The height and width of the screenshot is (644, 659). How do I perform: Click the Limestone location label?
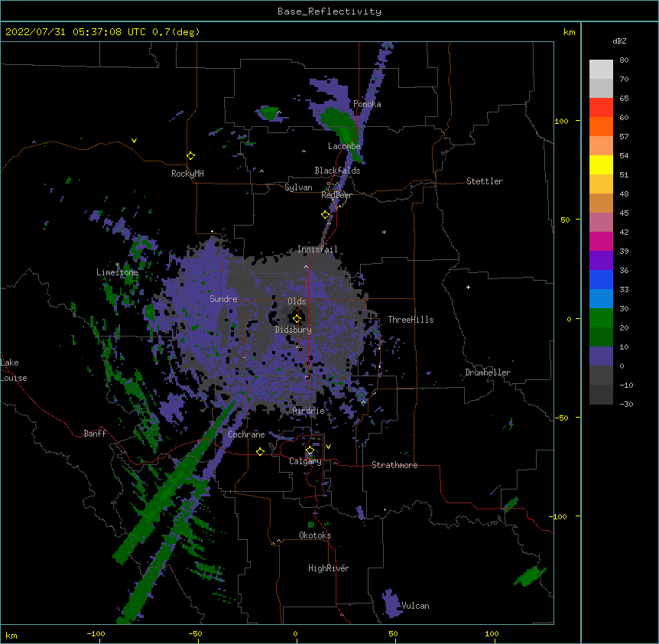coord(117,272)
